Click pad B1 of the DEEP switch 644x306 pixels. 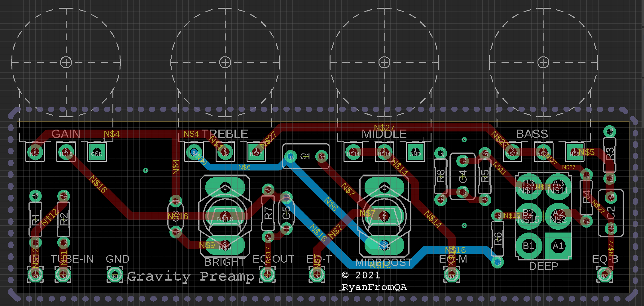529,246
